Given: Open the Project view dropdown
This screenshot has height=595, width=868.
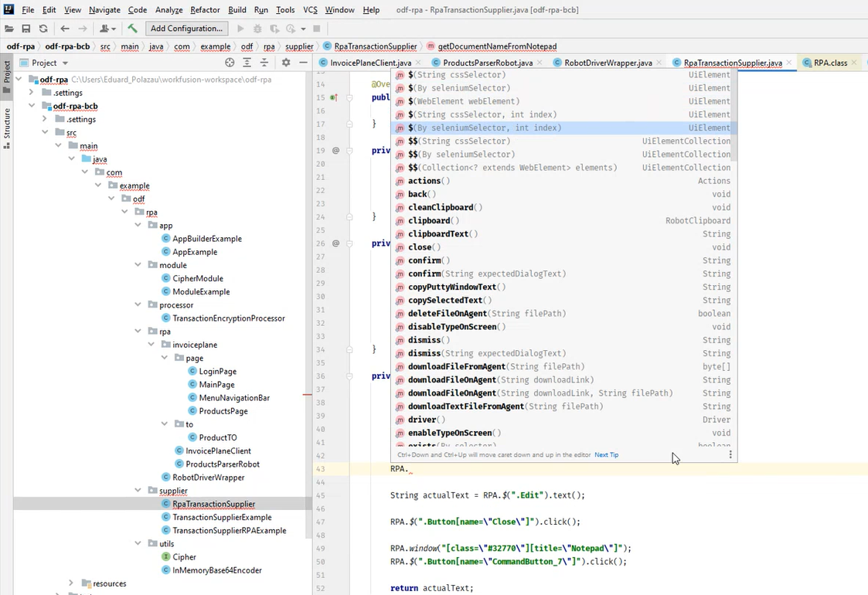Looking at the screenshot, I should [66, 63].
